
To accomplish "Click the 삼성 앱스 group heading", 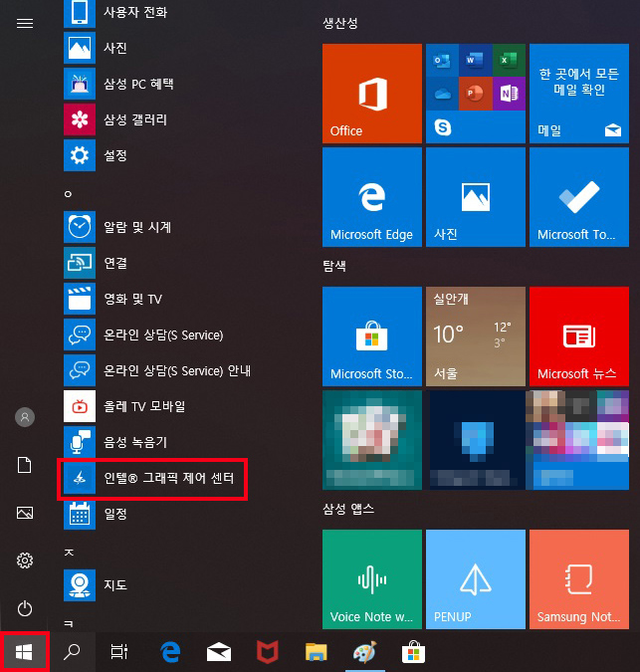I will coord(348,509).
